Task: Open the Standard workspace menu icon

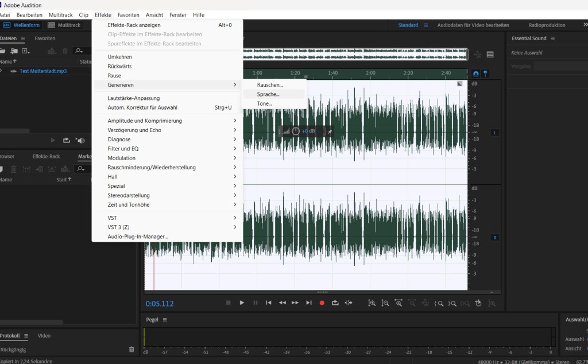Action: pyautogui.click(x=426, y=25)
